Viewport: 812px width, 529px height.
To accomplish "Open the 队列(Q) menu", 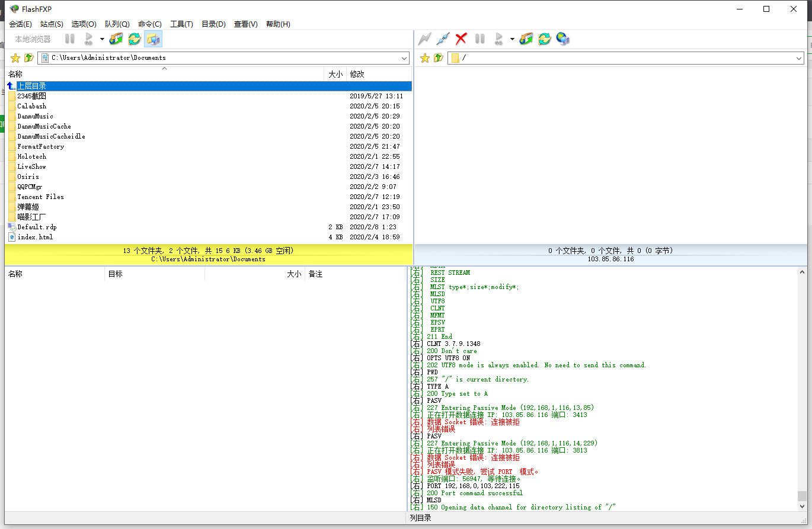I will pyautogui.click(x=117, y=24).
